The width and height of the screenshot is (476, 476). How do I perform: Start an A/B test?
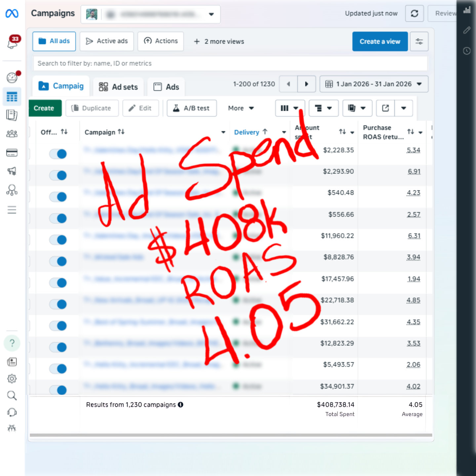[192, 108]
